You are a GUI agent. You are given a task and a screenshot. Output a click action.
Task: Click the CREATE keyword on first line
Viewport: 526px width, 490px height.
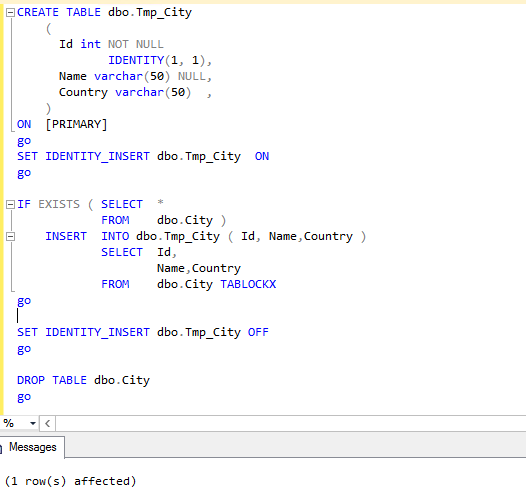click(38, 12)
